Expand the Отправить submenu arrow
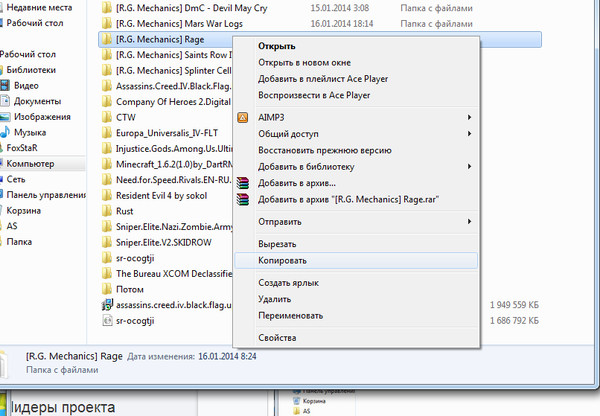600x416 pixels. click(469, 221)
